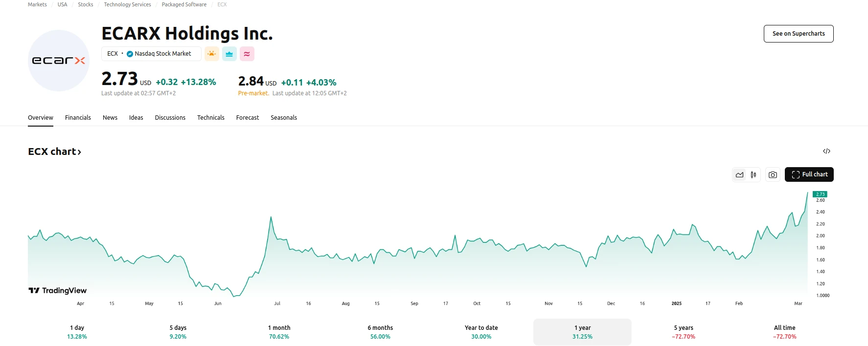Open ECX Nasdaq Stock Market symbol selector

coord(151,54)
